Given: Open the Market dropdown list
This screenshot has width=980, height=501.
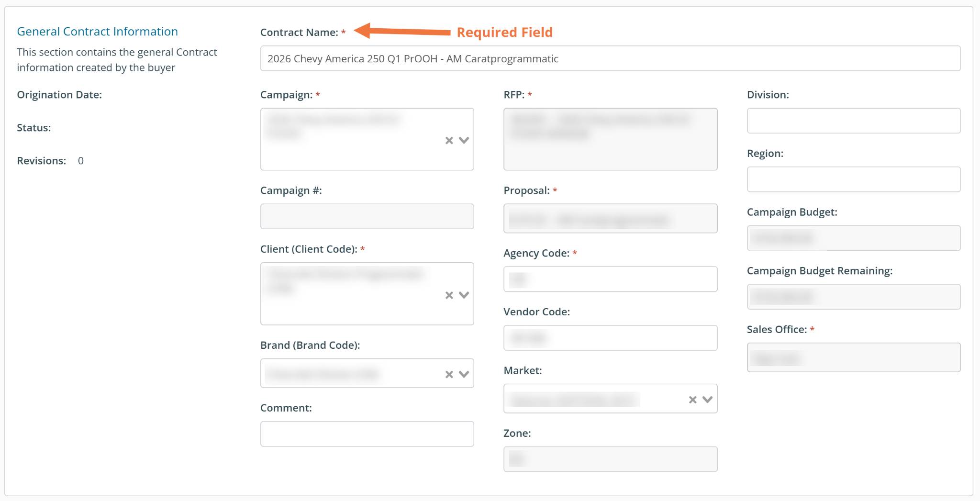Looking at the screenshot, I should pyautogui.click(x=707, y=400).
